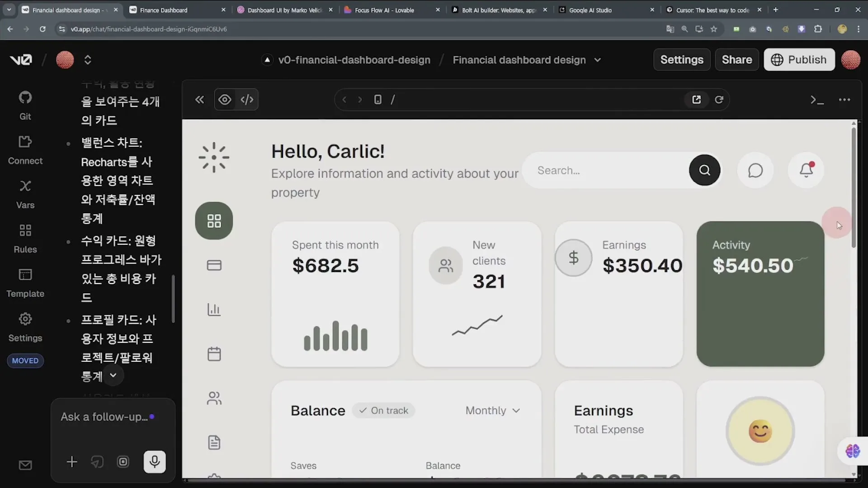Viewport: 868px width, 488px height.
Task: Switch to preview mode eye icon
Action: point(225,99)
